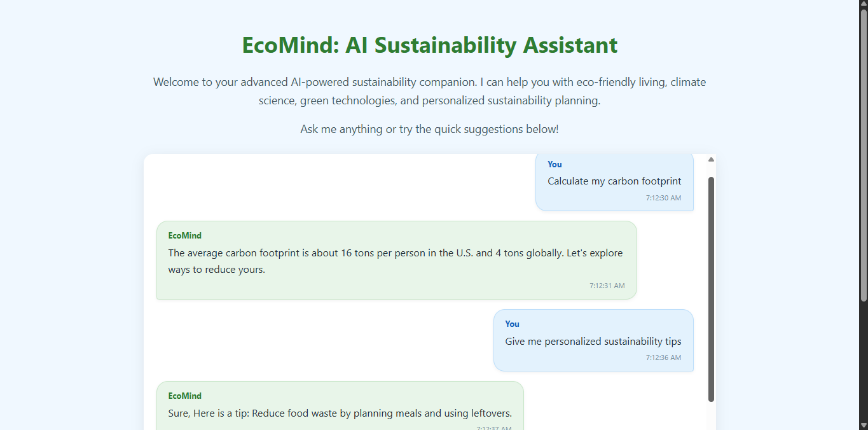868x430 pixels.
Task: Click the 7:12:36 AM timestamp
Action: click(663, 357)
